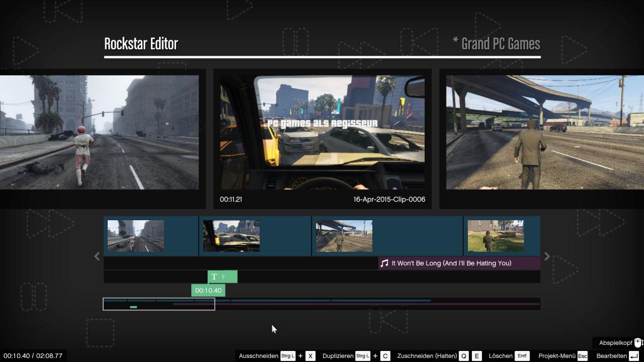Image resolution: width=644 pixels, height=362 pixels.
Task: Click the 00:11.21 clip duration text
Action: pyautogui.click(x=231, y=200)
